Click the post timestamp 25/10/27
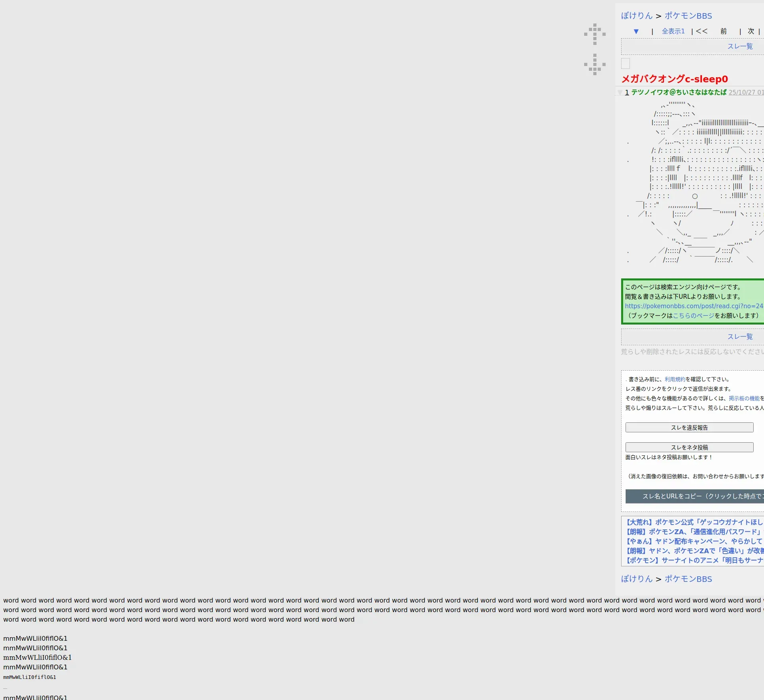This screenshot has height=700, width=764. 745,92
